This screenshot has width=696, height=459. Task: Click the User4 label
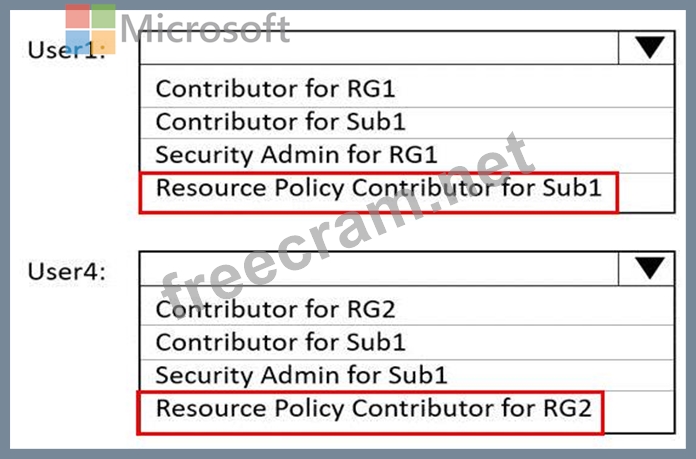coord(66,269)
